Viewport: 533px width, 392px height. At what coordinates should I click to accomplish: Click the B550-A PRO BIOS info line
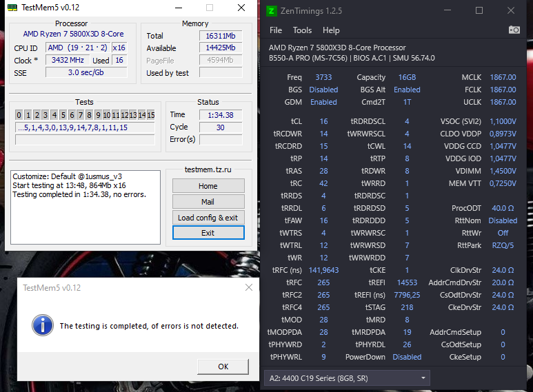pos(352,58)
